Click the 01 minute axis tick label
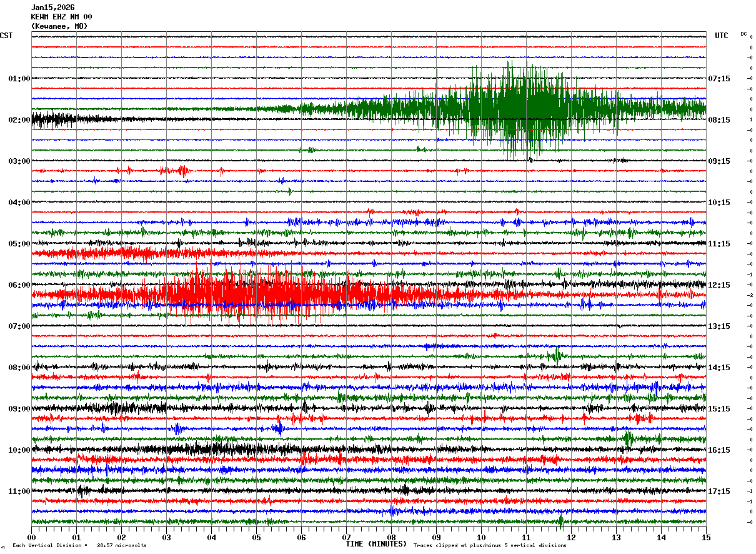Image resolution: width=756 pixels, height=554 pixels. click(x=76, y=537)
